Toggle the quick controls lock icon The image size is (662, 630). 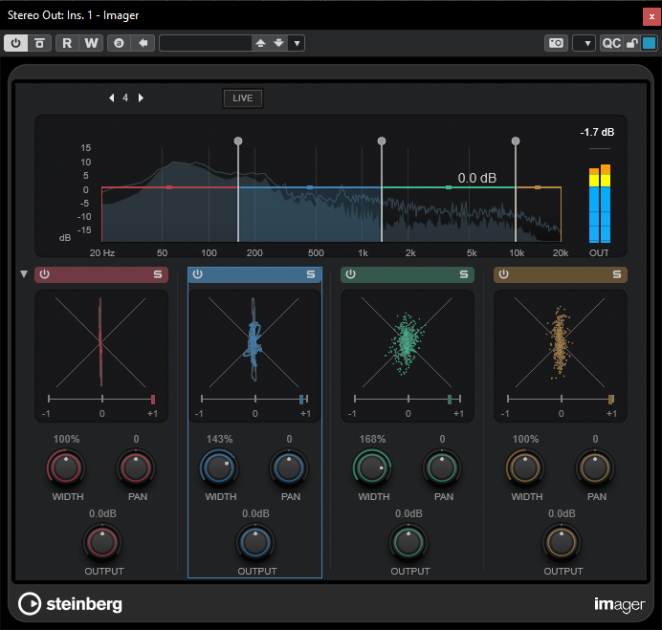click(632, 43)
